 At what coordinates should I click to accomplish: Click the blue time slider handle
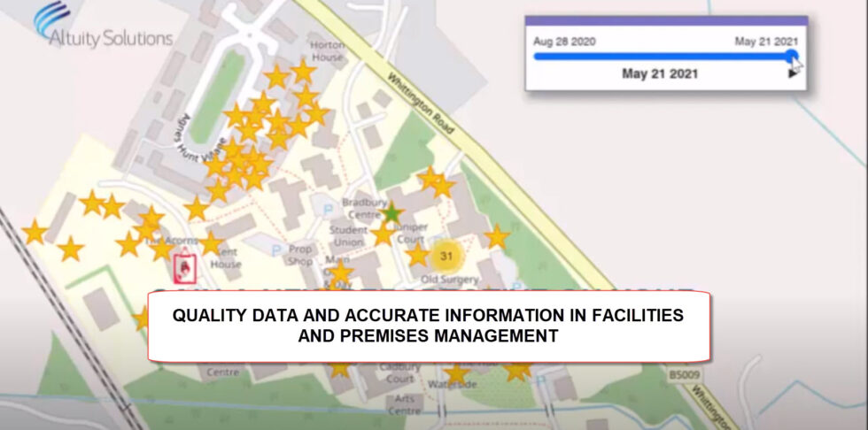[792, 56]
